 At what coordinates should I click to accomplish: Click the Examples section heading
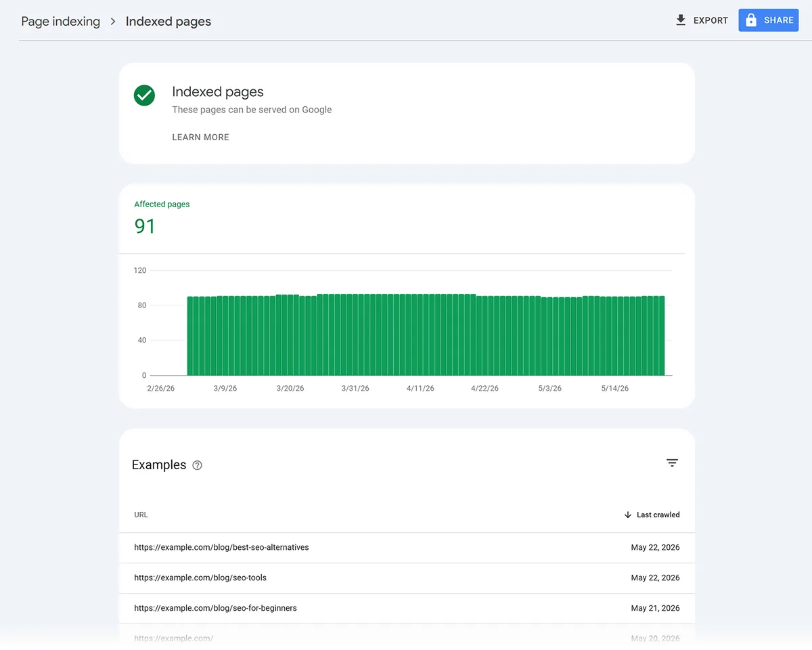159,464
